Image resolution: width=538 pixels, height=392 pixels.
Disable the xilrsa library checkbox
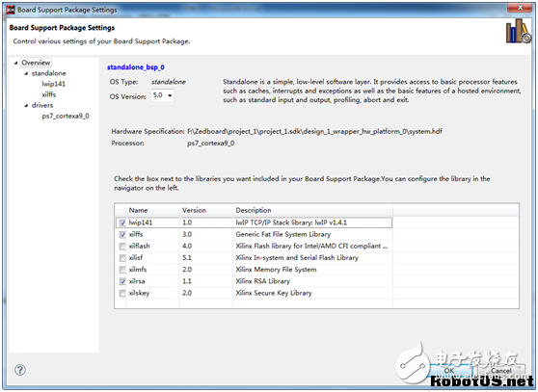pyautogui.click(x=122, y=281)
